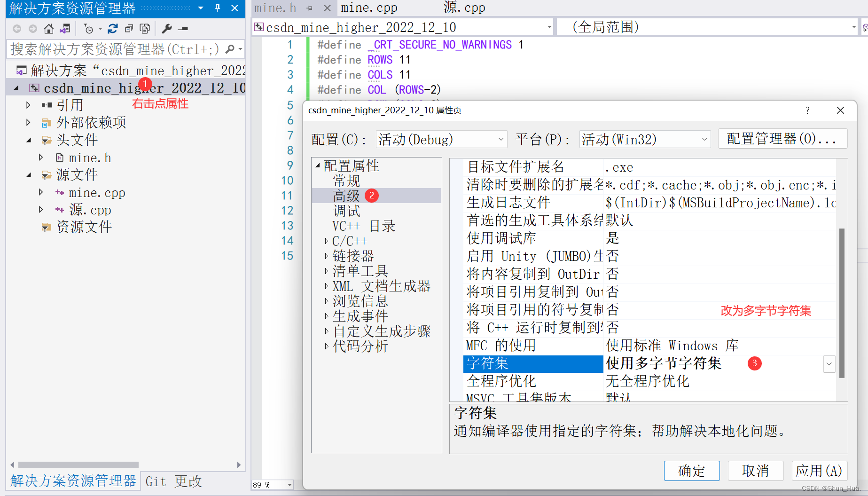Click the 应用(A) button
Screen dimensions: 868x496
coord(819,471)
